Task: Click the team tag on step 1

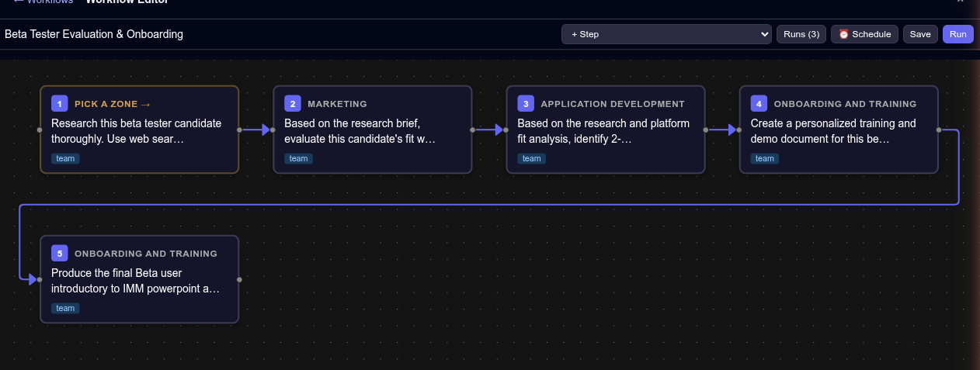Action: coord(65,158)
